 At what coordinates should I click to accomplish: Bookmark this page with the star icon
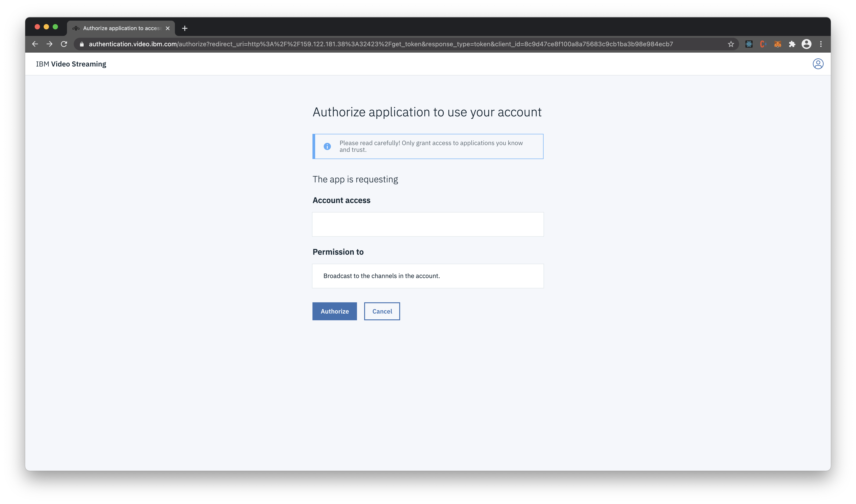(x=731, y=44)
